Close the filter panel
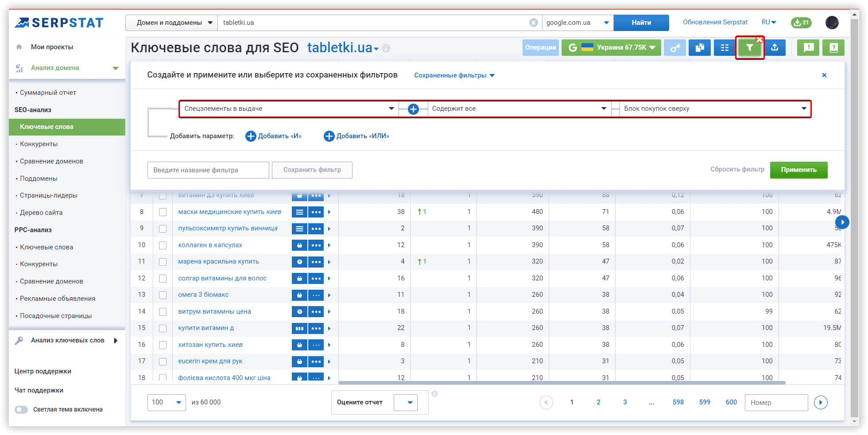Viewport: 868px width, 435px height. pos(824,75)
